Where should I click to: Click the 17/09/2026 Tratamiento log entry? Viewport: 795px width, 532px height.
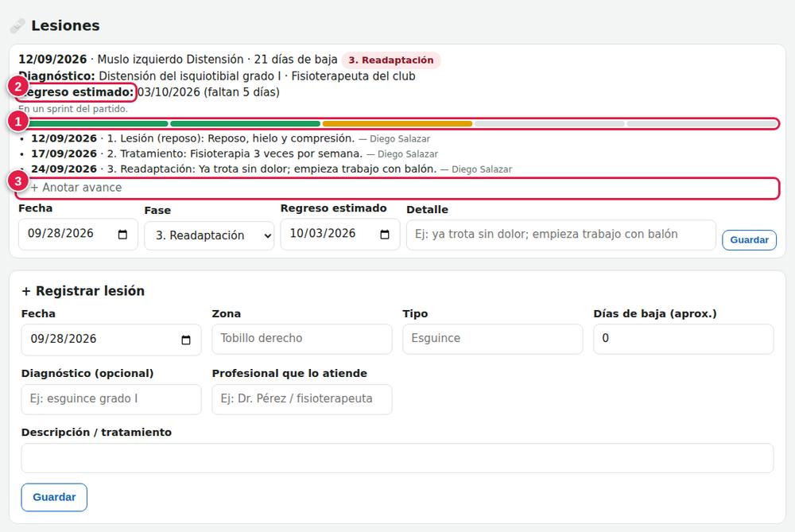[235, 153]
